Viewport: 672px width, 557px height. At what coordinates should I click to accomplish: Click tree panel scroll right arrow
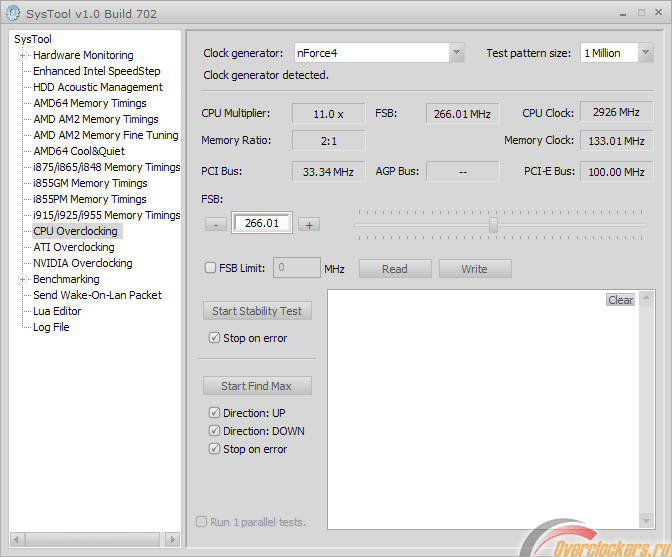point(173,539)
